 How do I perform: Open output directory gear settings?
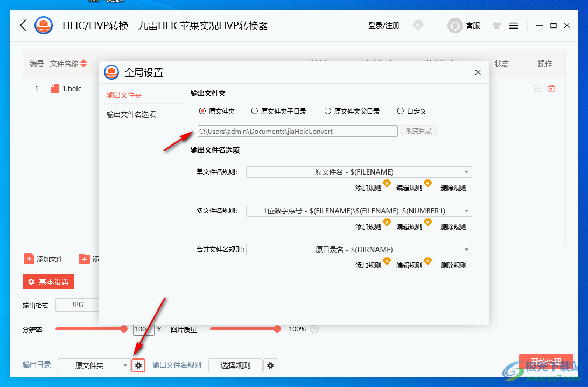coord(138,365)
